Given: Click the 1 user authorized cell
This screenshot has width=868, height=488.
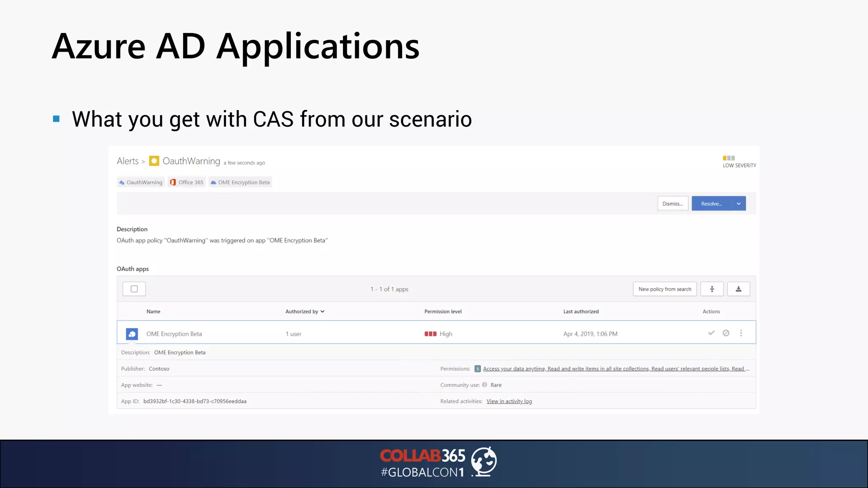Looking at the screenshot, I should point(293,334).
